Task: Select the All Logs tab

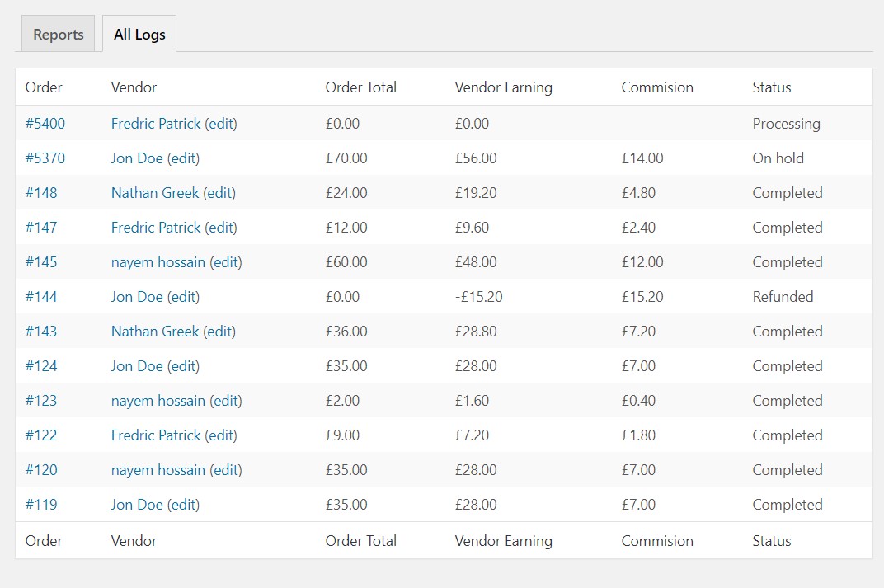Action: 139,35
